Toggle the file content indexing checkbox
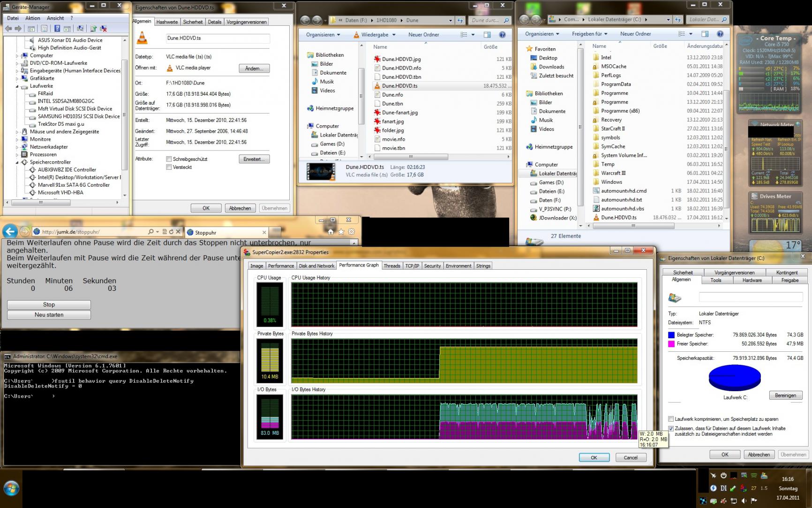The width and height of the screenshot is (812, 508). click(x=671, y=428)
